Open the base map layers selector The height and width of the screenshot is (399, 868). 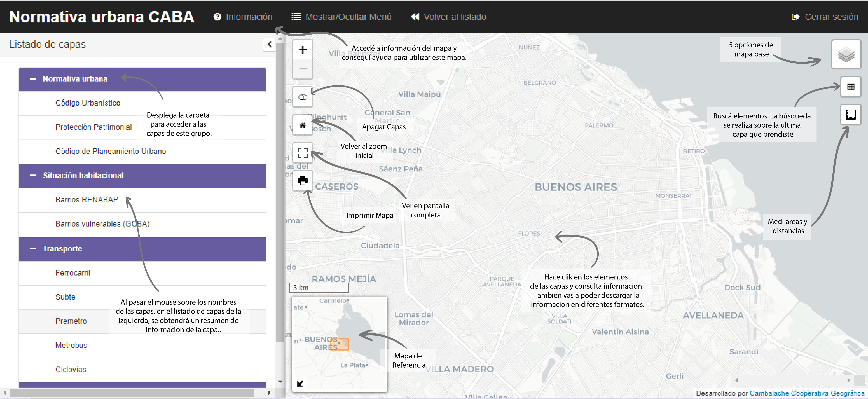click(x=846, y=54)
